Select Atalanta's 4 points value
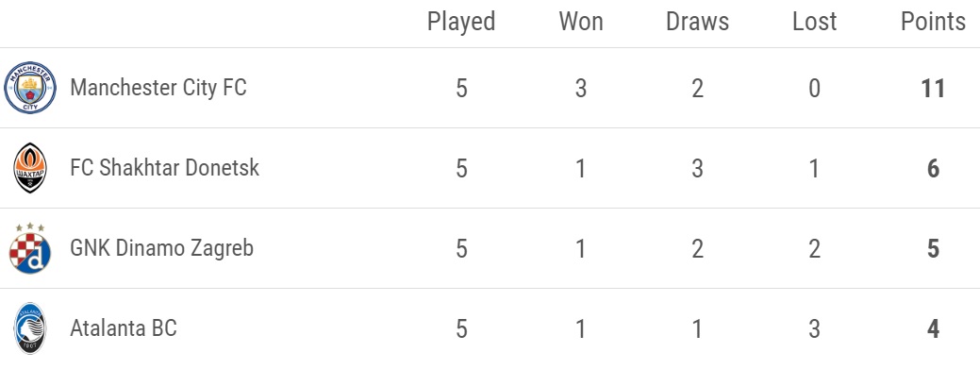This screenshot has height=369, width=980. click(933, 329)
